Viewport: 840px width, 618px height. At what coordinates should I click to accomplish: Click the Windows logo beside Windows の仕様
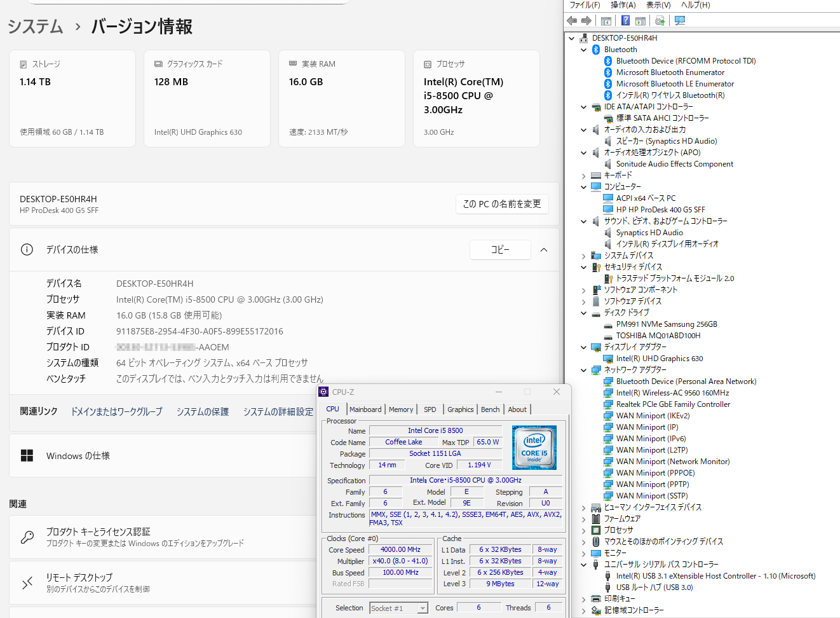[x=27, y=456]
